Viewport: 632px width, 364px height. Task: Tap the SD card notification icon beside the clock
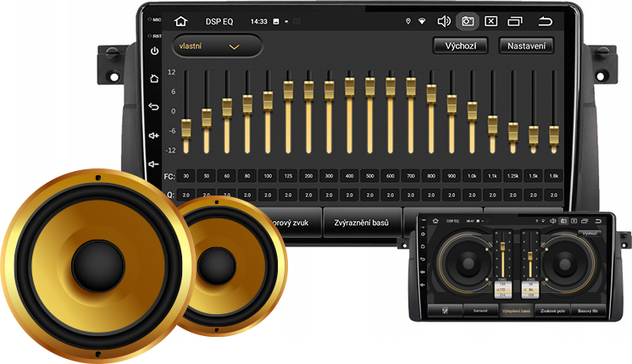coord(276,21)
